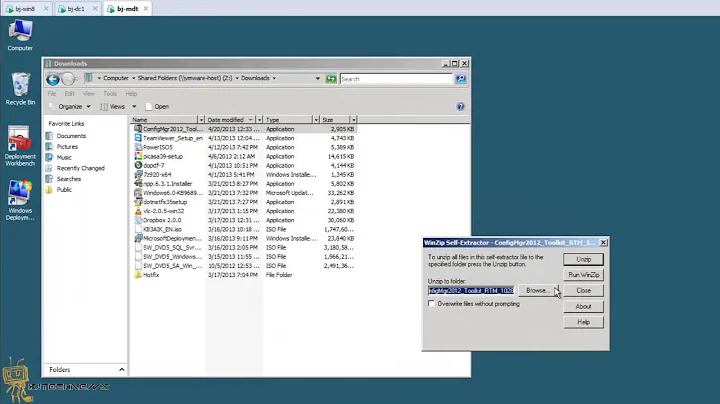This screenshot has width=720, height=404.
Task: Open the Edit menu
Action: click(x=69, y=94)
